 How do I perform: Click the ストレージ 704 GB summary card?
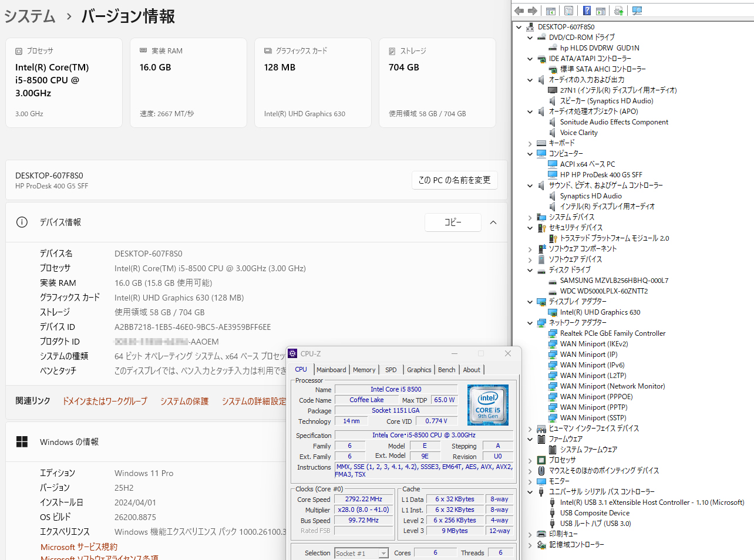[437, 83]
